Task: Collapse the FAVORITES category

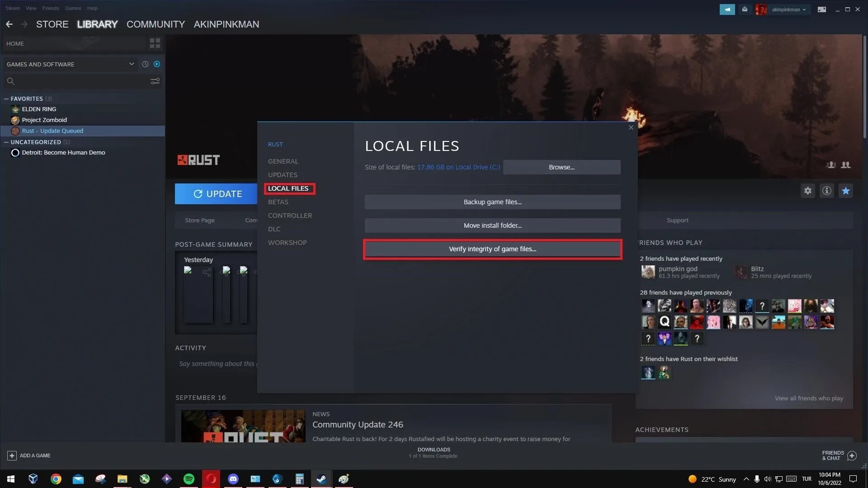Action: click(6, 99)
